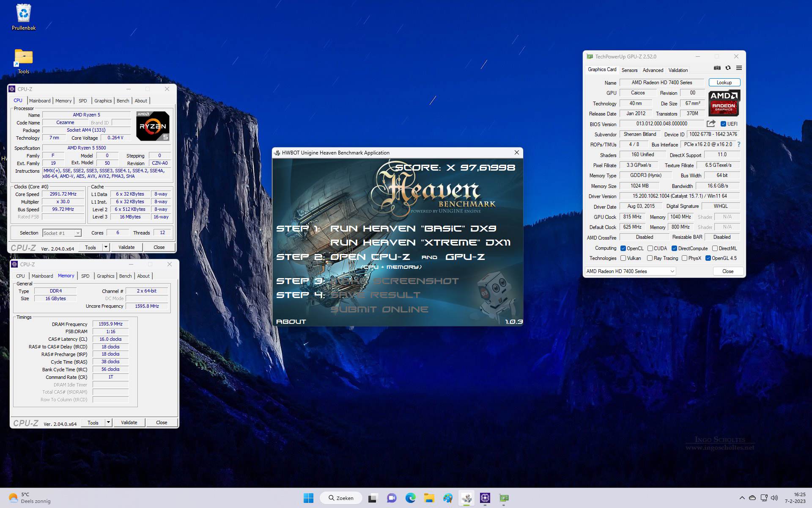Screen dimensions: 812x508
Task: Open File Explorer from taskbar
Action: pyautogui.click(x=429, y=498)
